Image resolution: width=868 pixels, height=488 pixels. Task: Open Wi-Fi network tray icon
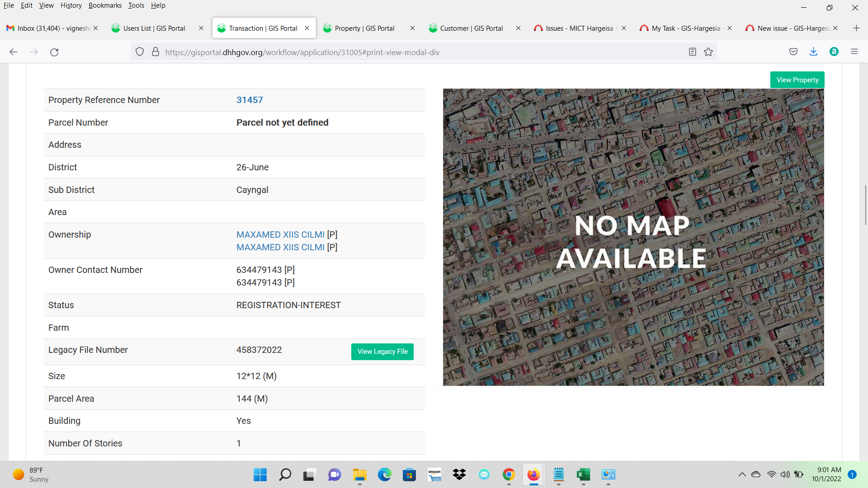click(x=772, y=474)
